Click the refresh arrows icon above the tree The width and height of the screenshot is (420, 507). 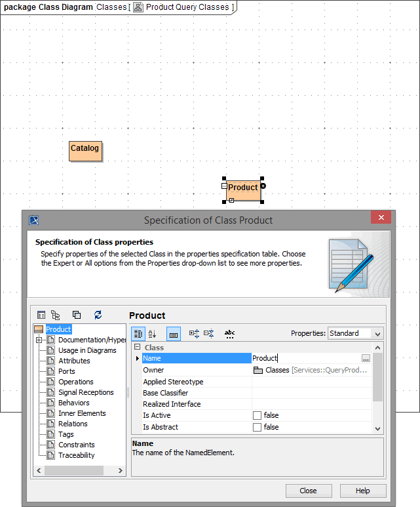[98, 315]
